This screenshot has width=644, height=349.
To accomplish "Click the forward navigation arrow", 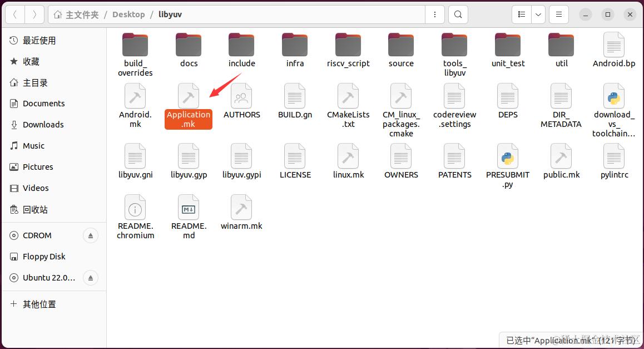I will coord(34,14).
